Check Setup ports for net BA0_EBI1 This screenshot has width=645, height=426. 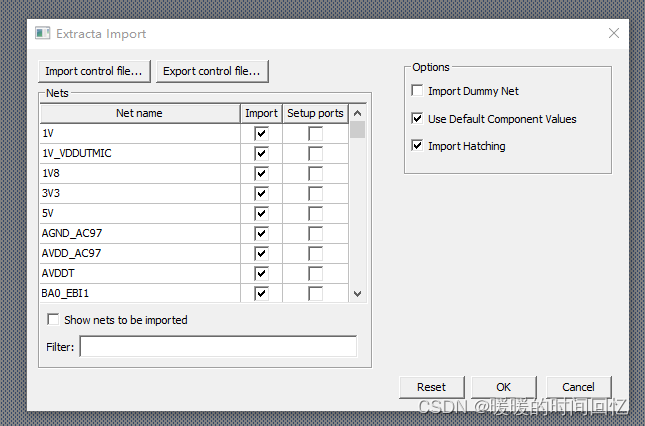316,293
